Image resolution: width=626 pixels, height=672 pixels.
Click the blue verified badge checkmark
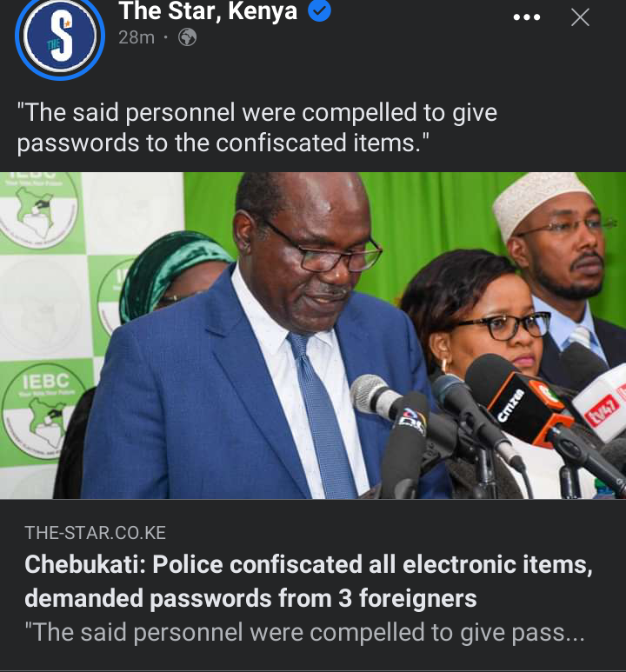coord(319,11)
